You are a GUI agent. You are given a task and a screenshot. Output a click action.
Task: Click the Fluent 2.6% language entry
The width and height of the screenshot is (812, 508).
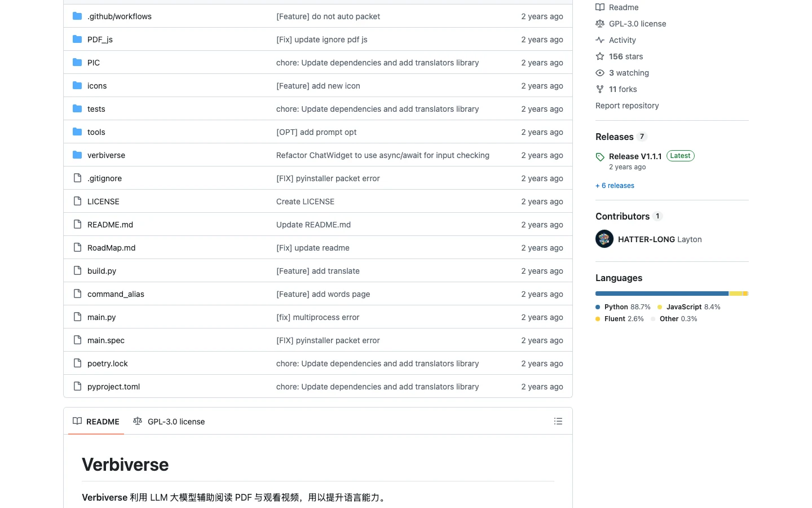[x=620, y=319]
